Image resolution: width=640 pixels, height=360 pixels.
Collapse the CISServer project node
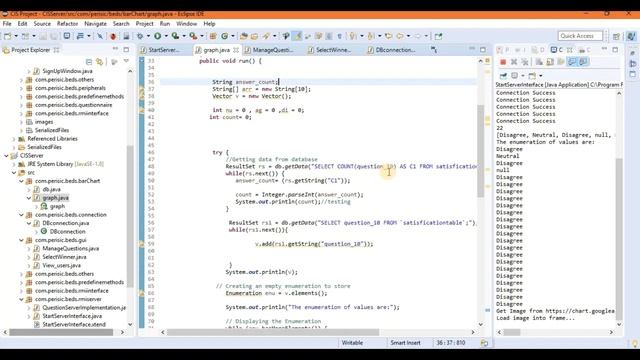pyautogui.click(x=6, y=156)
